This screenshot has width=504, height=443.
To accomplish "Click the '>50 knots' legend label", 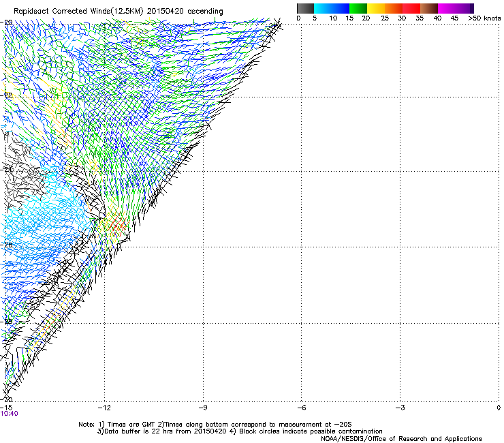I will (x=484, y=18).
